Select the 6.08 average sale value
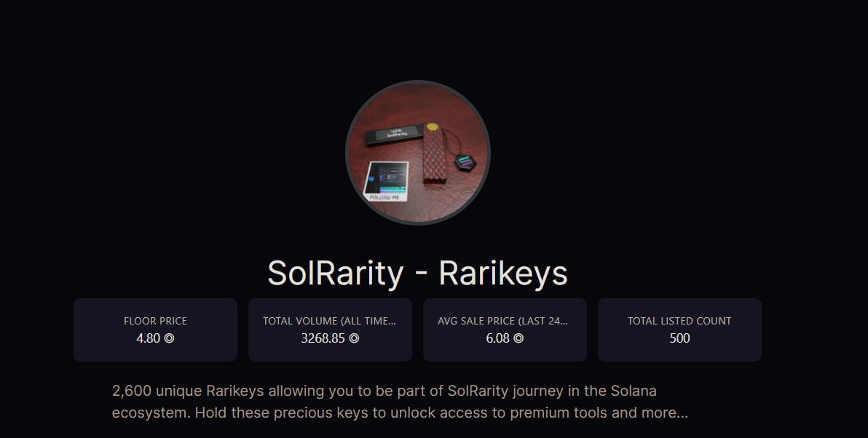 [x=498, y=338]
